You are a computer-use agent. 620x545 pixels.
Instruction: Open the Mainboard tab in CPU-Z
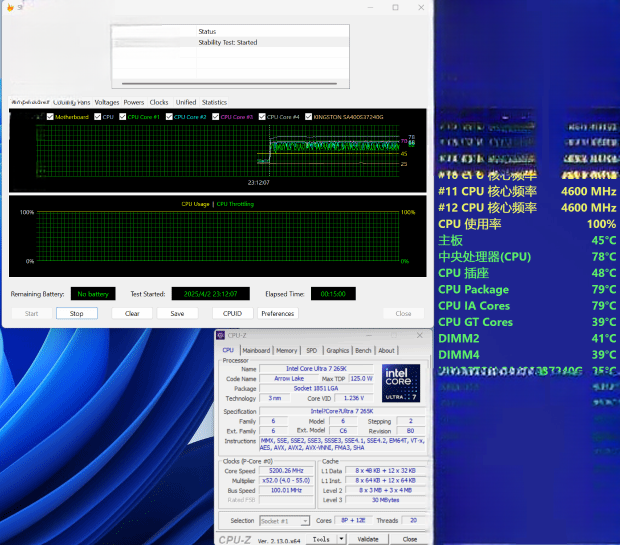(x=256, y=350)
